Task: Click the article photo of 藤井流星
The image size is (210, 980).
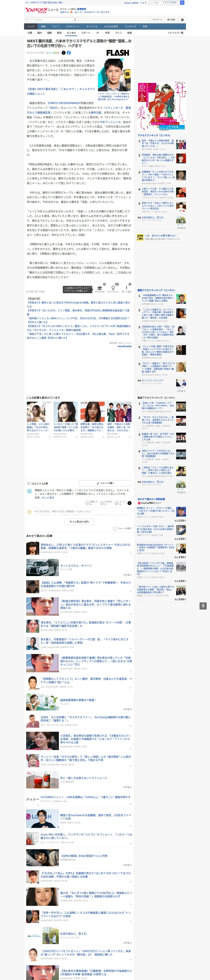Action: pos(114,75)
